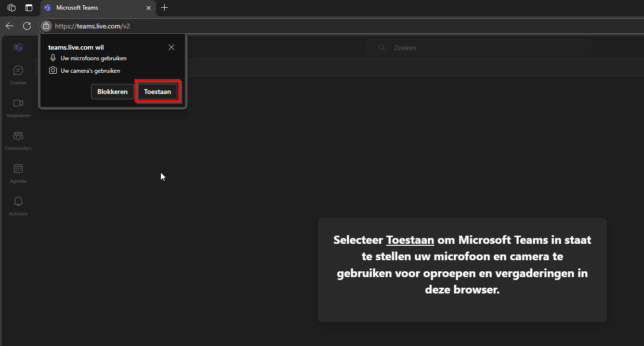Open the tab actions menu icon

(x=29, y=8)
